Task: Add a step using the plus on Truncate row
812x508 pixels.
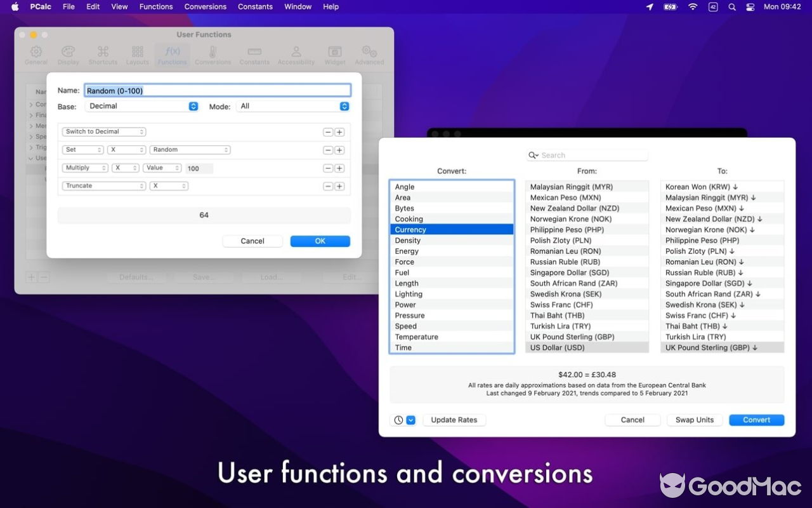Action: pyautogui.click(x=340, y=186)
